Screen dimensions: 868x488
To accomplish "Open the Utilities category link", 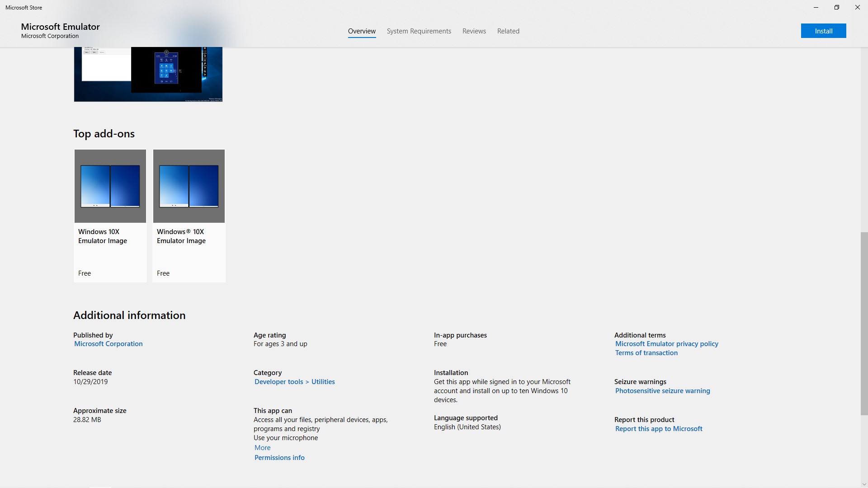I will pos(323,382).
